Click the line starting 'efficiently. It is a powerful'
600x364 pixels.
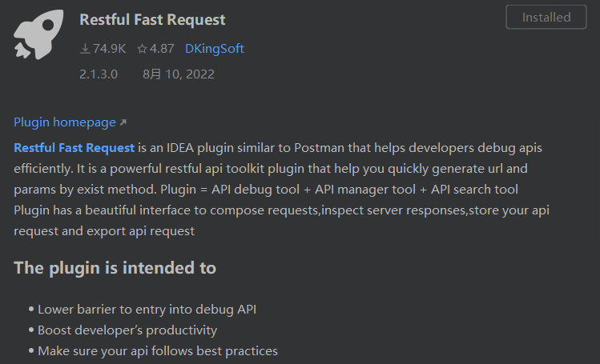(x=271, y=169)
